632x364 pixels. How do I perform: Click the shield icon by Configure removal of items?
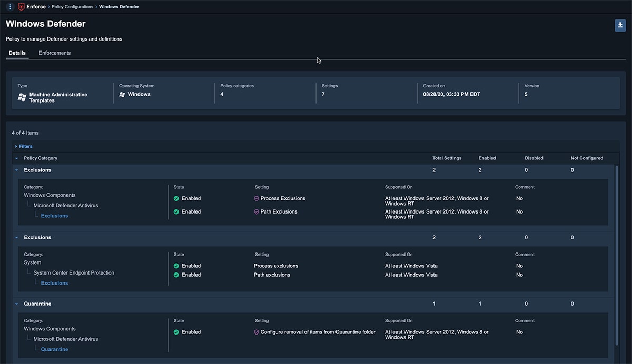[256, 332]
